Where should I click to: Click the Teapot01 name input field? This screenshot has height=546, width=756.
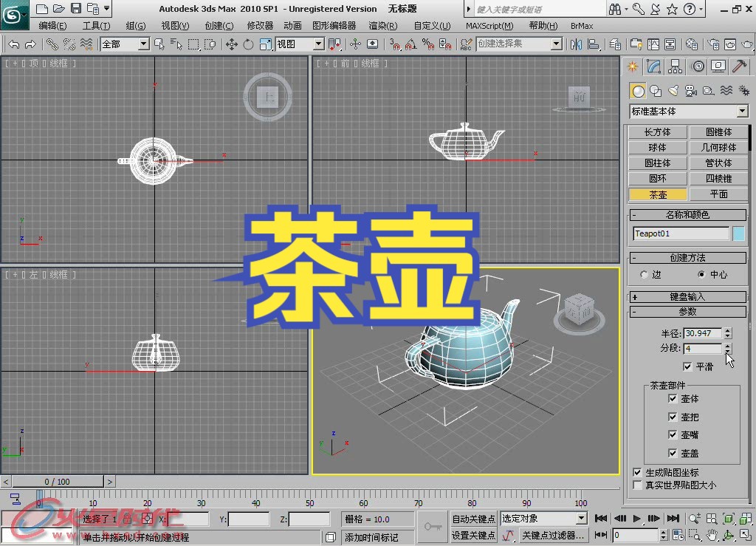click(681, 233)
